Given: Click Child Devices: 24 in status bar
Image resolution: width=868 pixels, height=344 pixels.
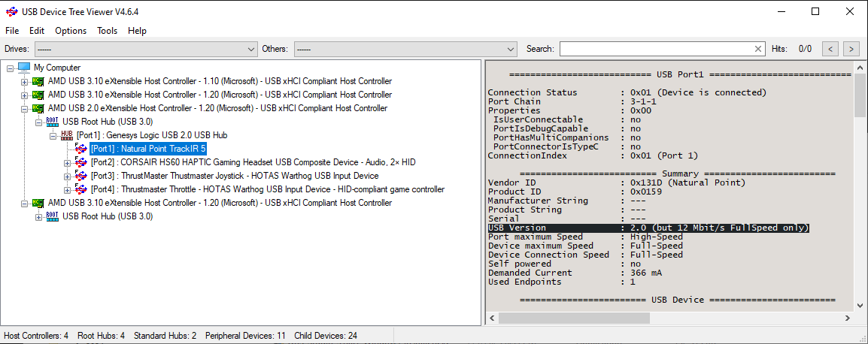Looking at the screenshot, I should pyautogui.click(x=326, y=336).
